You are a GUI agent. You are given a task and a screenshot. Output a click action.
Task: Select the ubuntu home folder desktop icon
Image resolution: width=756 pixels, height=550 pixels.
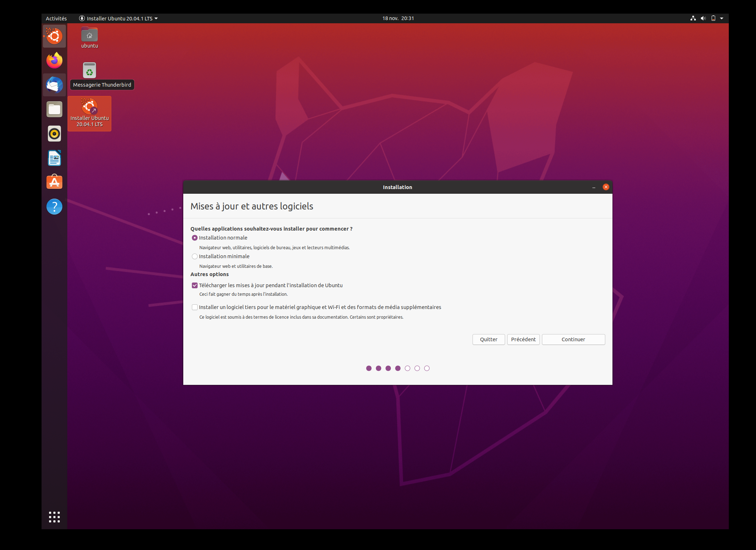tap(89, 38)
